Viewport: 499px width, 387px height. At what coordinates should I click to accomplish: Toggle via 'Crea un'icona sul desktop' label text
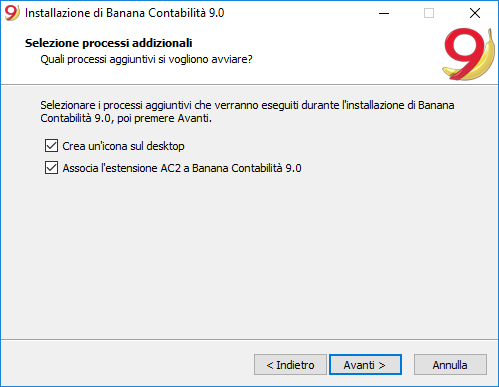click(123, 146)
